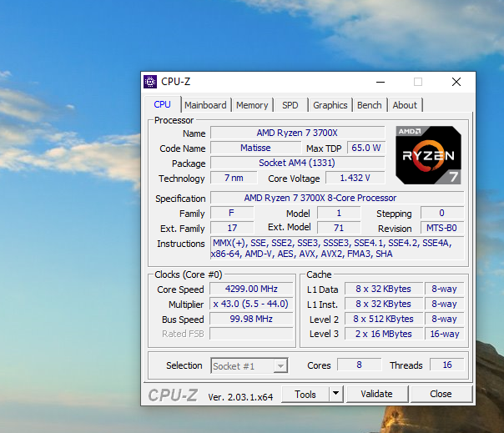Open the Tools dropdown arrow
This screenshot has height=433, width=504.
[x=336, y=394]
